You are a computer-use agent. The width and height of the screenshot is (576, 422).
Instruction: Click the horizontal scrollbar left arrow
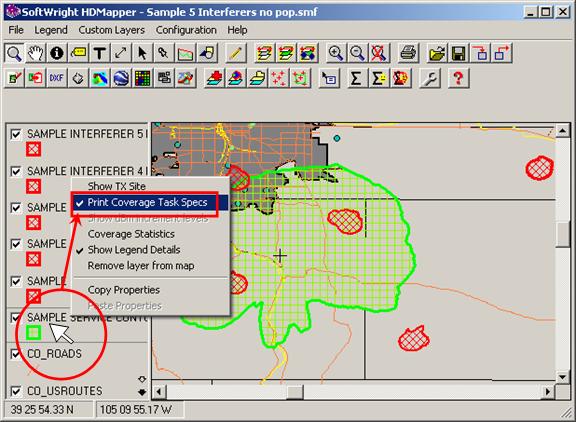tap(159, 392)
